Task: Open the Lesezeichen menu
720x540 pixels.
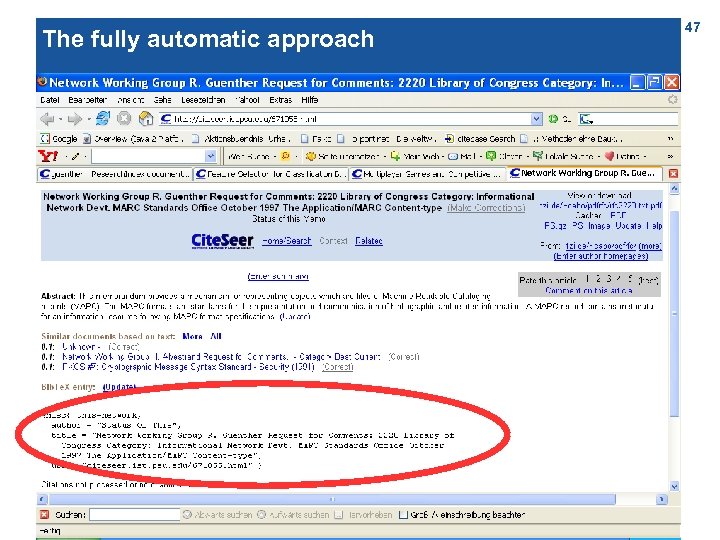Action: click(x=203, y=100)
